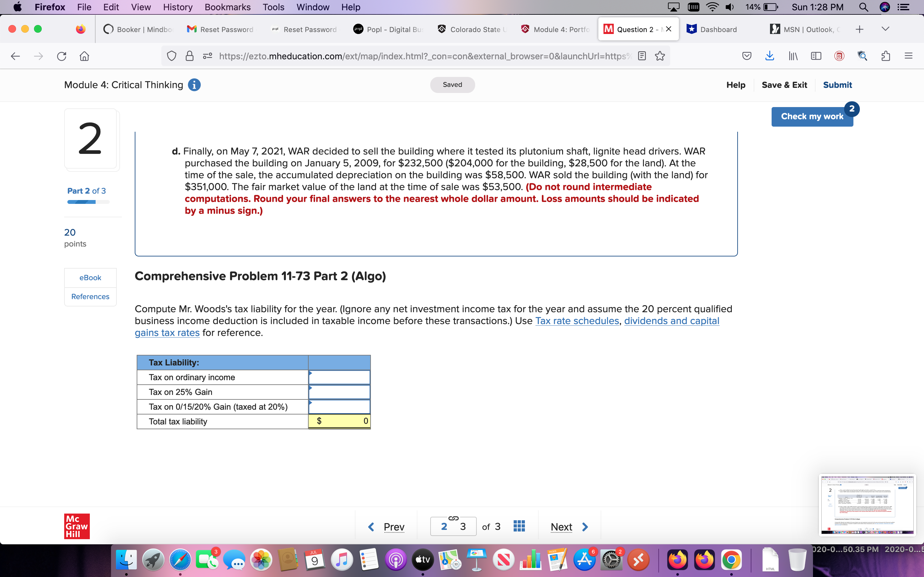Click the Tax on ordinary income field

click(x=339, y=377)
